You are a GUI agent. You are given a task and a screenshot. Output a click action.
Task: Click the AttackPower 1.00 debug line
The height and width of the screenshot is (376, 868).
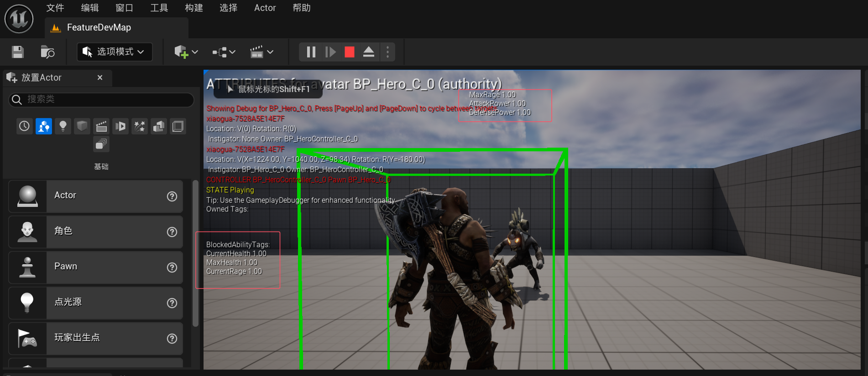(x=497, y=103)
